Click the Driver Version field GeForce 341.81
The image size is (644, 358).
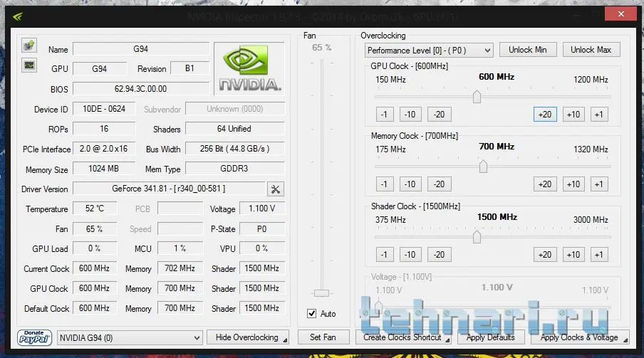(169, 189)
